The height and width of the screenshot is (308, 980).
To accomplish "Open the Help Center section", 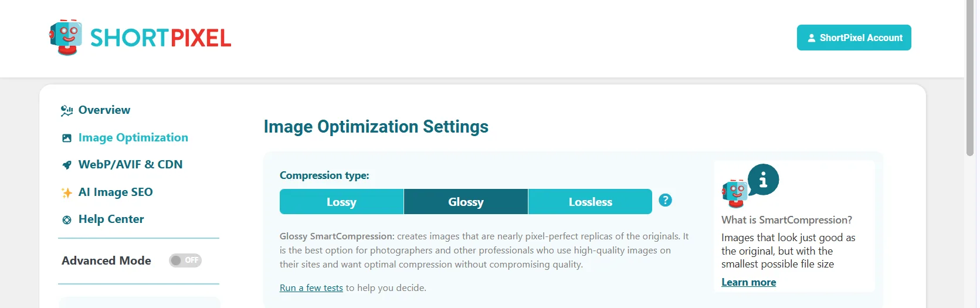I will tap(111, 219).
